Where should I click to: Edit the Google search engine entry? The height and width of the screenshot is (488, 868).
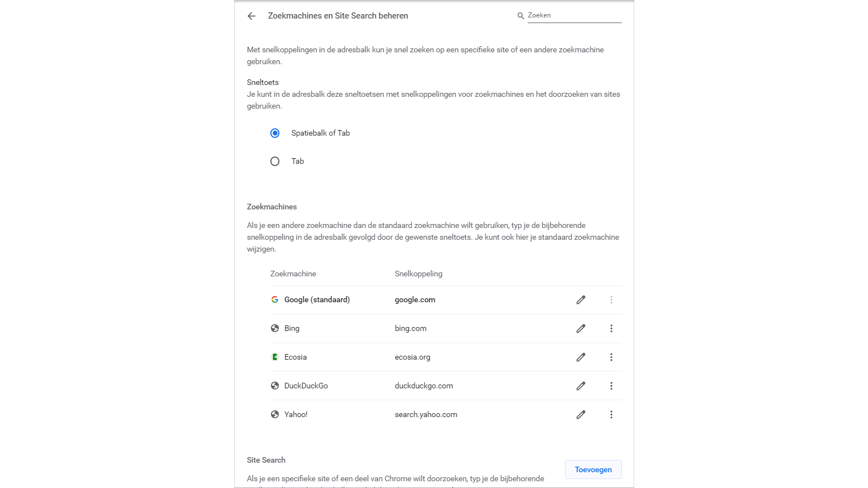(x=581, y=300)
